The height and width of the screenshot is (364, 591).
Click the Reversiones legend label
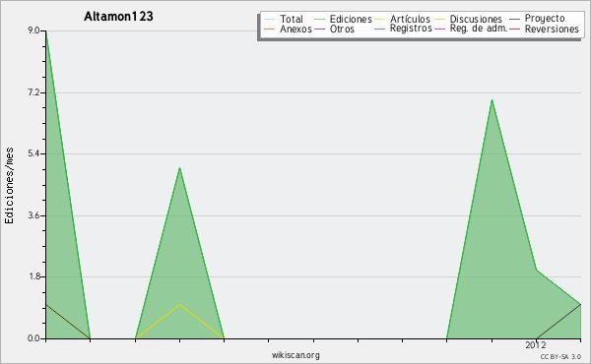tap(552, 29)
